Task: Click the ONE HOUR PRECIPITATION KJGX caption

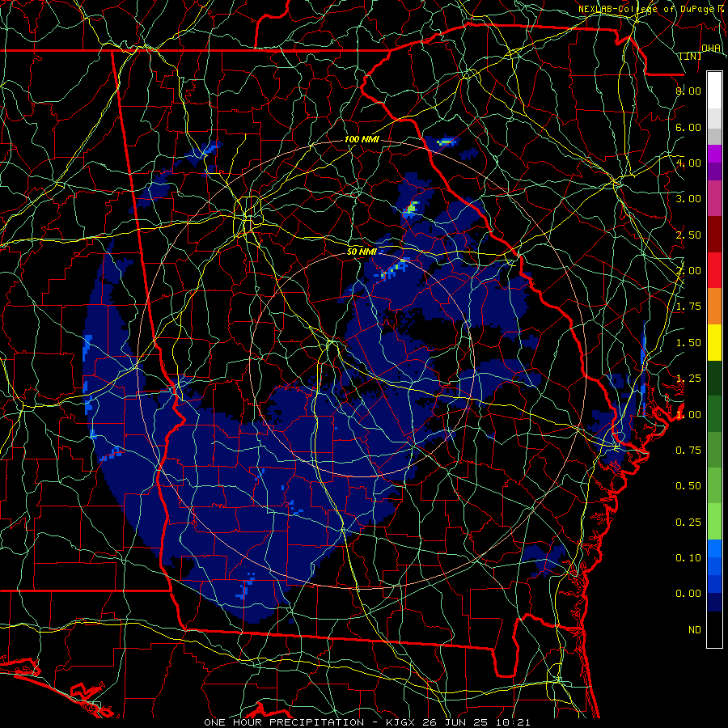Action: (x=366, y=722)
